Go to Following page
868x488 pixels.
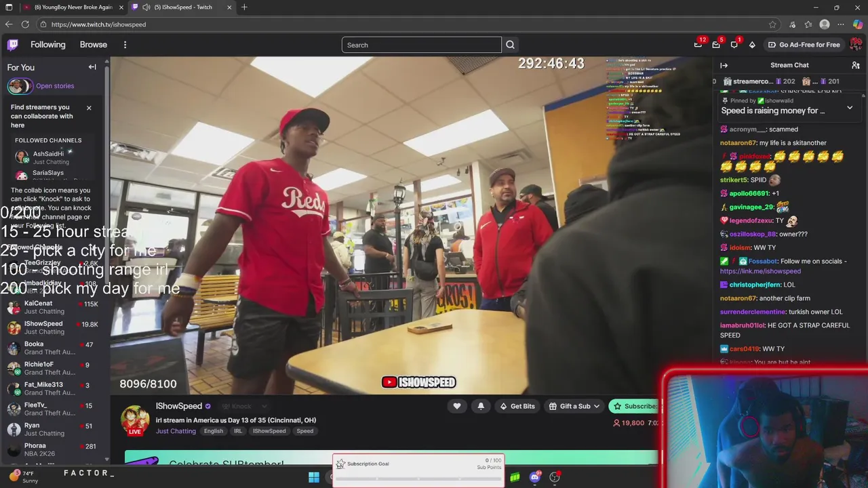click(48, 45)
